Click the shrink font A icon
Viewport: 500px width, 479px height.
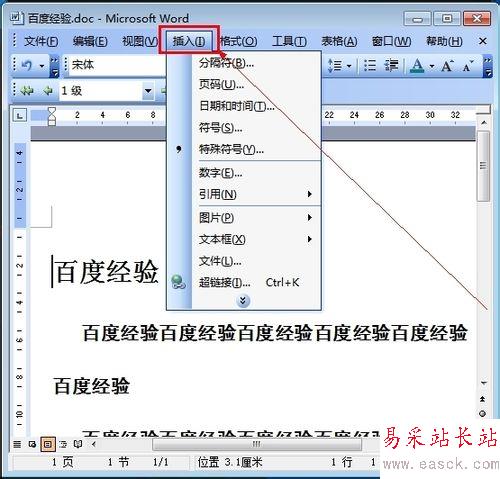(468, 66)
